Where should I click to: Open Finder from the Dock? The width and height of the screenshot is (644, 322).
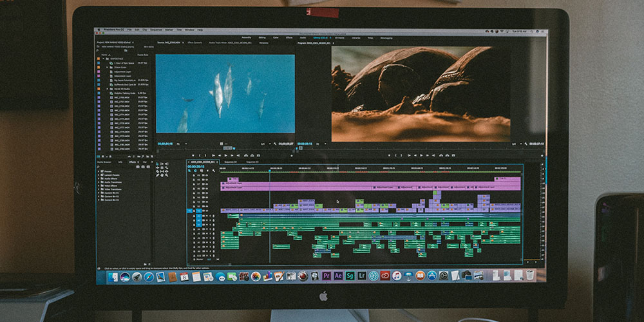113,277
